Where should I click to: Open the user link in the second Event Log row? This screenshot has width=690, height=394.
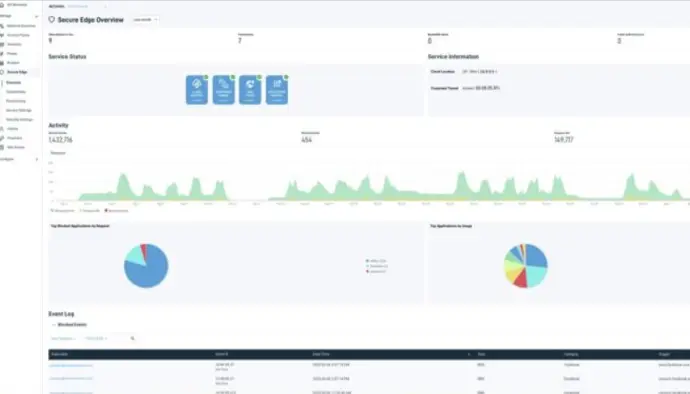(71, 379)
